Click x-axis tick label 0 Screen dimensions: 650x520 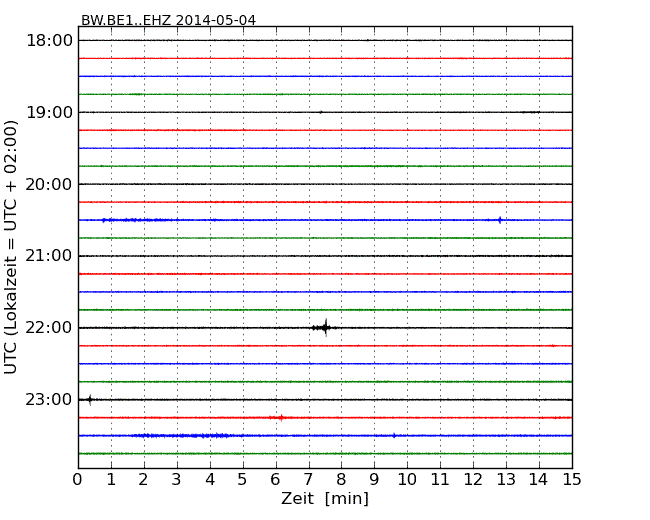pyautogui.click(x=78, y=480)
